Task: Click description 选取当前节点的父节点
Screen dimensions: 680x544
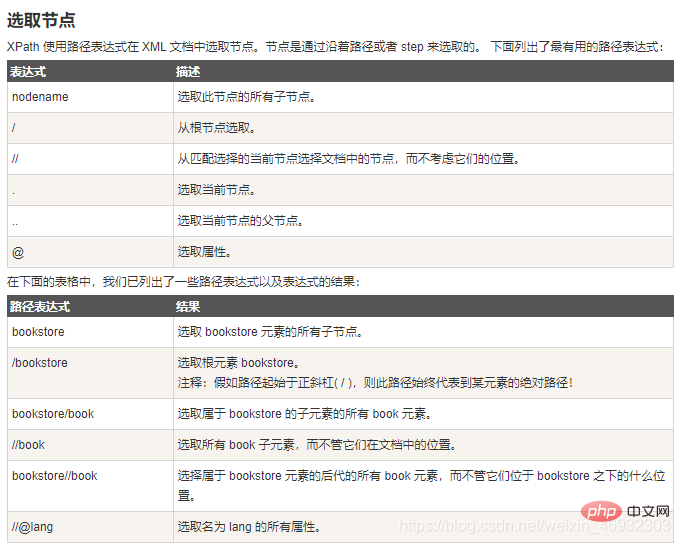Action: pos(240,221)
